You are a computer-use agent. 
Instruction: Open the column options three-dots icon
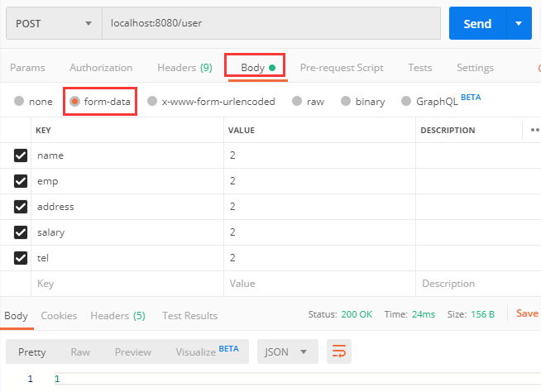coord(534,130)
